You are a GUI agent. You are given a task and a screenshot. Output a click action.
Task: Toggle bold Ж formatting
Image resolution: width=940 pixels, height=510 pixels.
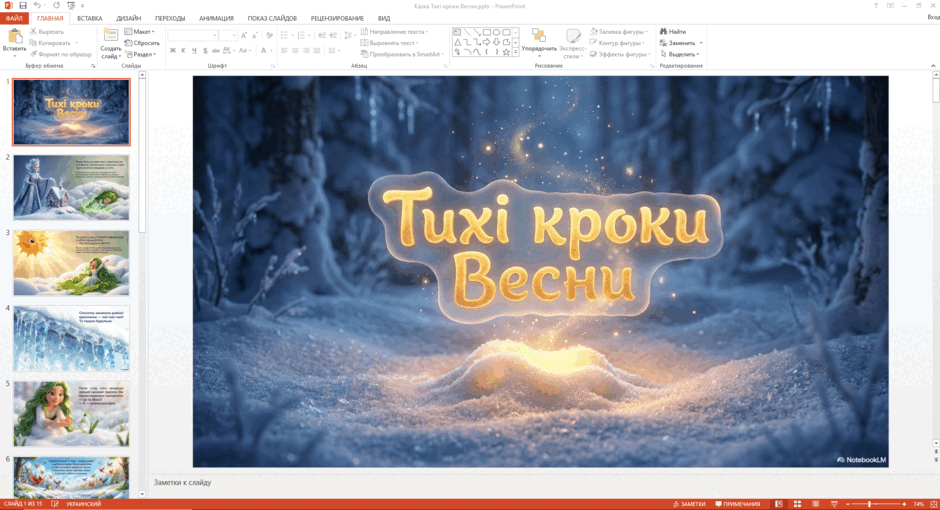(173, 50)
